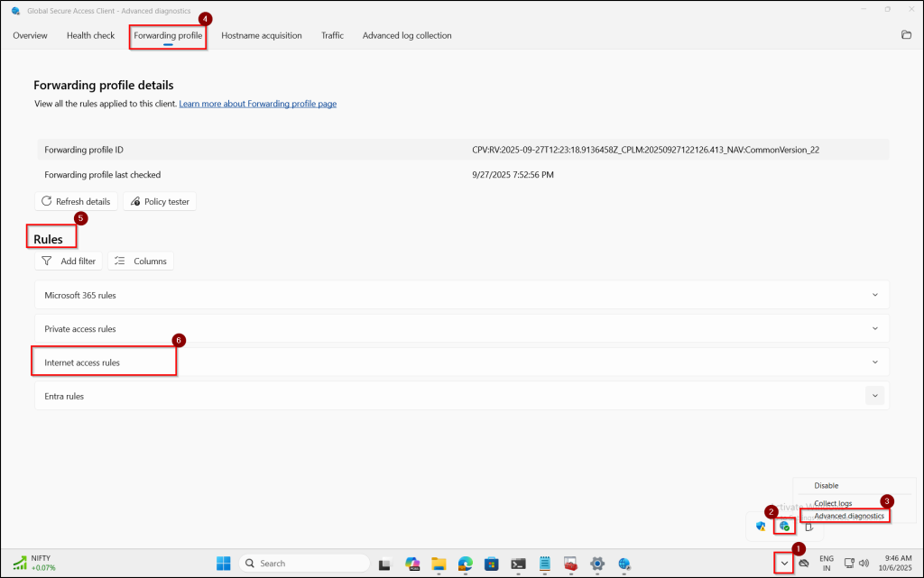Expand the Internet access rules section

(x=874, y=362)
